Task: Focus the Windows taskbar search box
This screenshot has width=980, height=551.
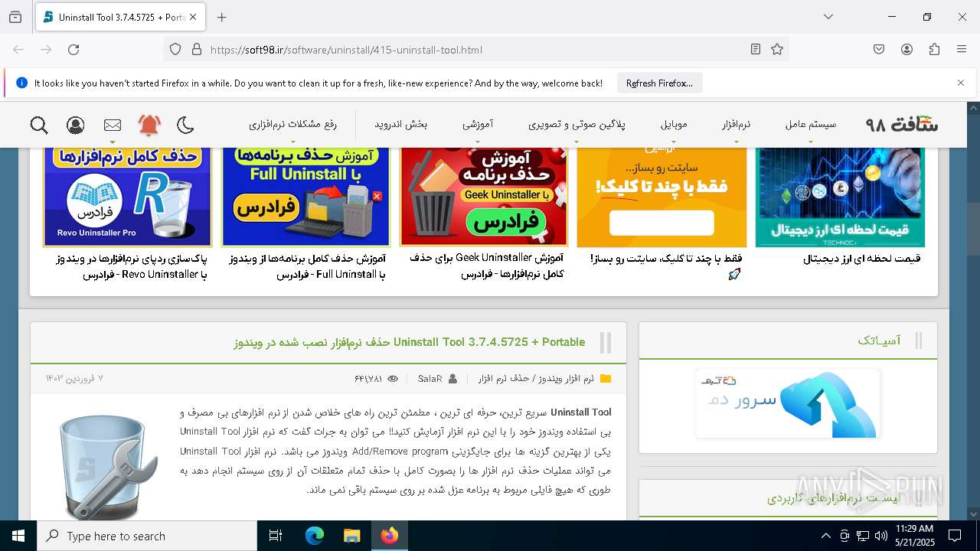Action: coord(147,536)
